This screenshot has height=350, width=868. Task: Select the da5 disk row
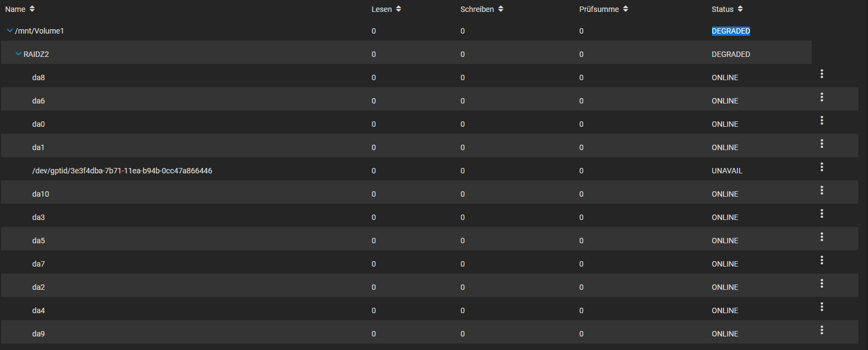click(x=429, y=240)
